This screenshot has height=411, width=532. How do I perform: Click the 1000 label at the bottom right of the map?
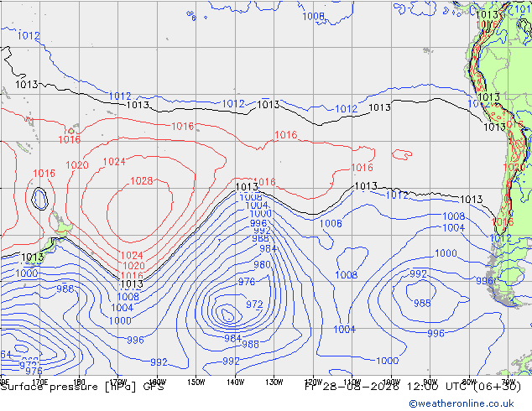[x=388, y=361]
